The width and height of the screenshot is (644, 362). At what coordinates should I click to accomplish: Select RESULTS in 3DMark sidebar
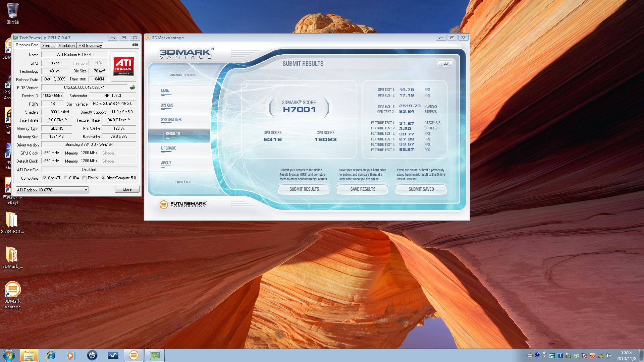click(179, 135)
